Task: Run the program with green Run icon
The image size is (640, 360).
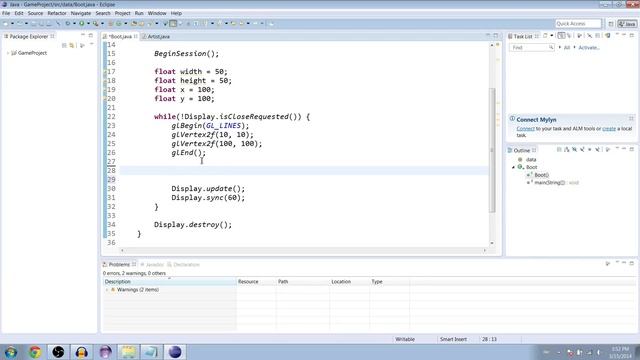Action: [82, 24]
